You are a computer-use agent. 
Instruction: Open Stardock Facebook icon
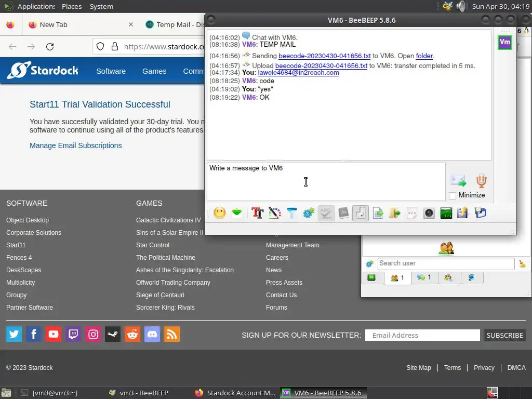(x=34, y=334)
